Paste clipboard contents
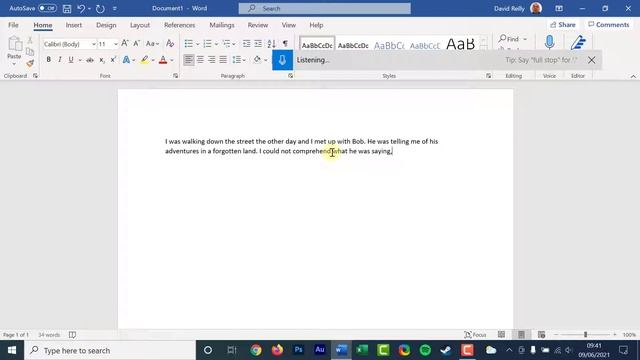 pyautogui.click(x=14, y=49)
